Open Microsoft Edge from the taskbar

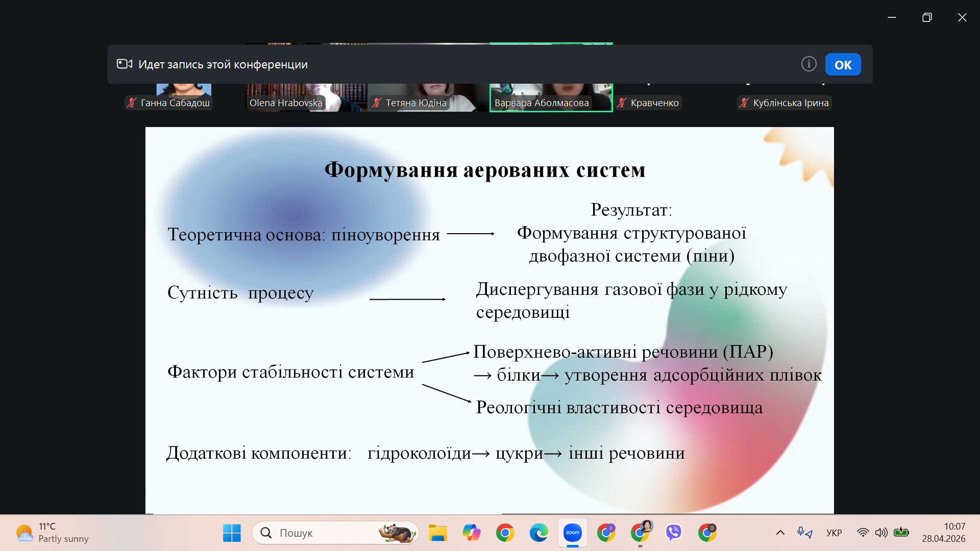[x=538, y=533]
